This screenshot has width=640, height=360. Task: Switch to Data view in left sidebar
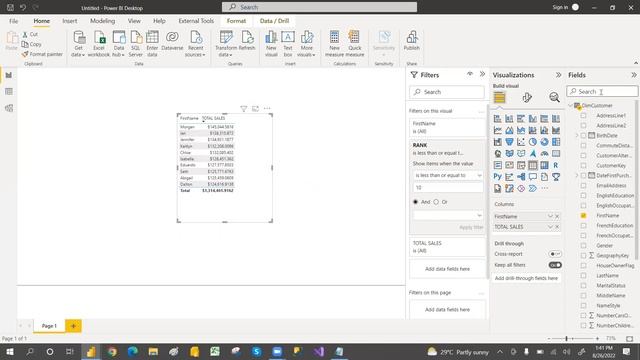[9, 92]
